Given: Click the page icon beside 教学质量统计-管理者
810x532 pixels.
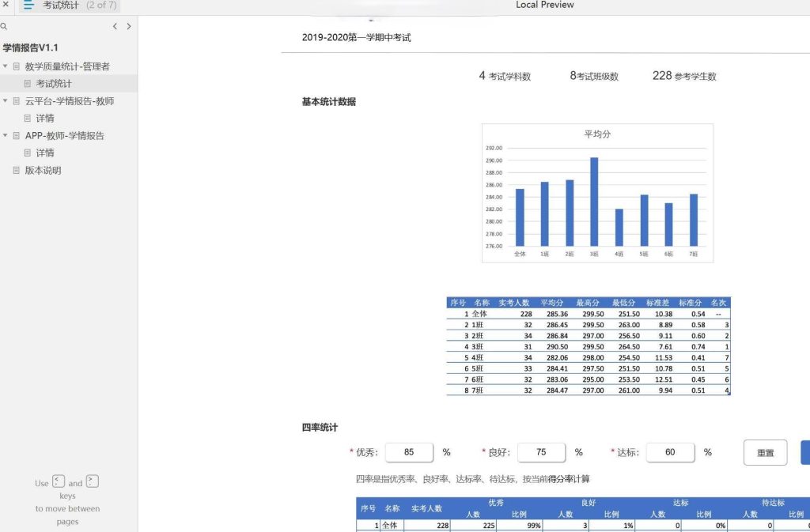Looking at the screenshot, I should [x=17, y=66].
